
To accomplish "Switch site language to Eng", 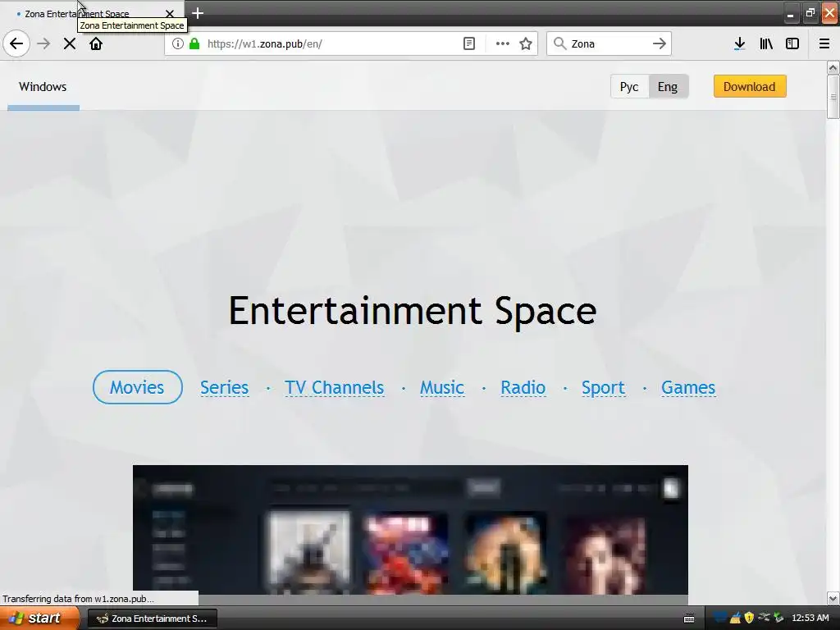I will click(x=668, y=87).
